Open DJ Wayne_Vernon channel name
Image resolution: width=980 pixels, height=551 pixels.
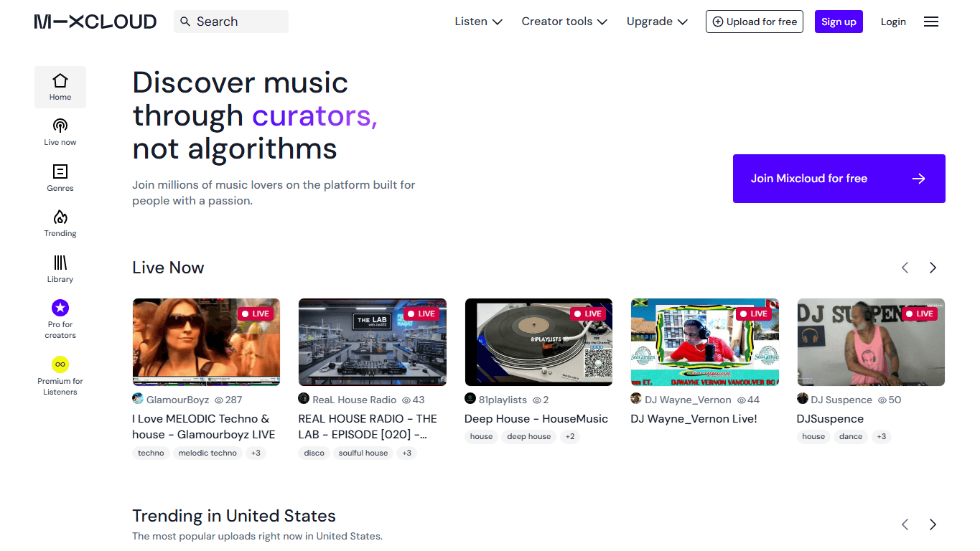(x=688, y=400)
